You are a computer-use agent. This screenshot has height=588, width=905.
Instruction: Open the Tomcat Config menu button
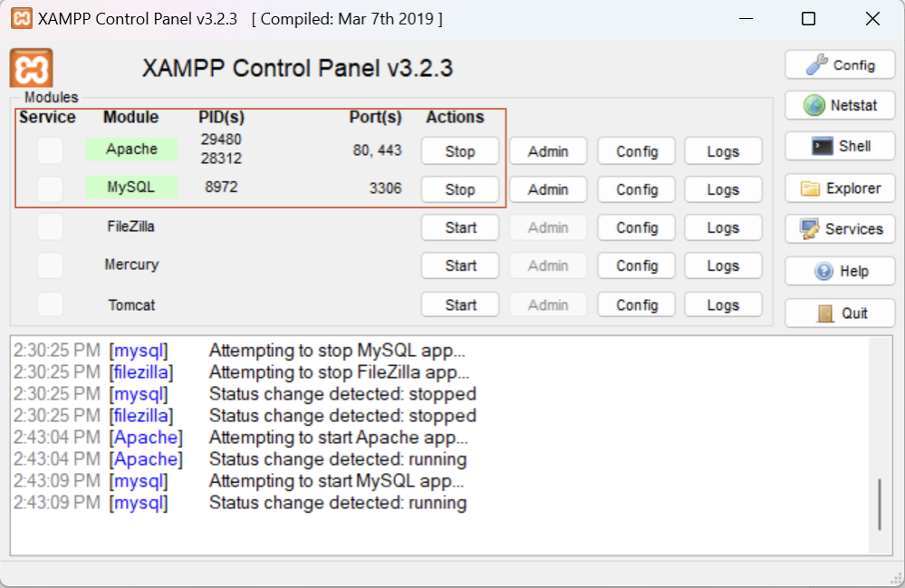click(636, 305)
